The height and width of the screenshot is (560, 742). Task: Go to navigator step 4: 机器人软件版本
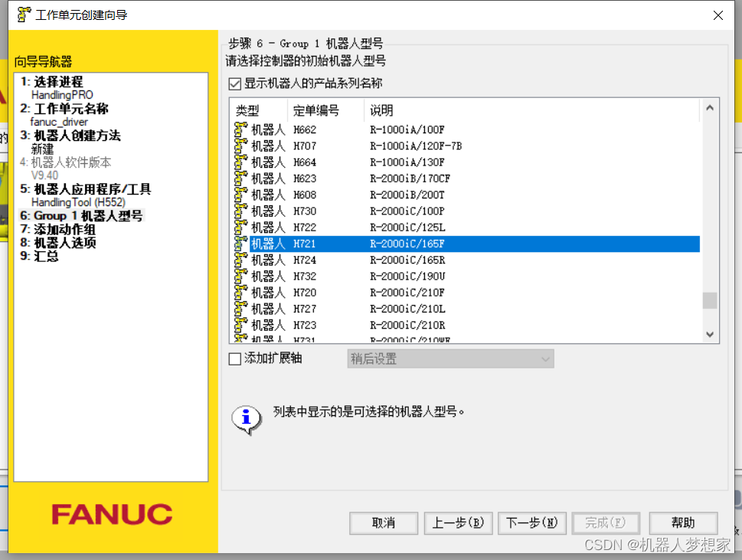[x=65, y=162]
